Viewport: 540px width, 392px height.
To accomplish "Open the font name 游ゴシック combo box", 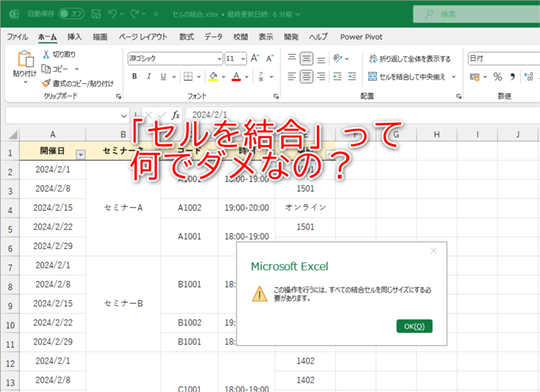I will point(175,59).
